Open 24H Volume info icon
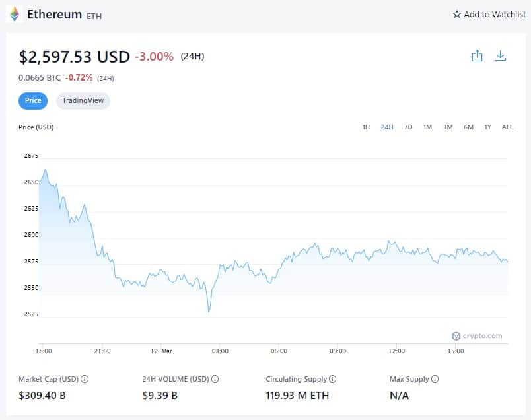 (215, 379)
